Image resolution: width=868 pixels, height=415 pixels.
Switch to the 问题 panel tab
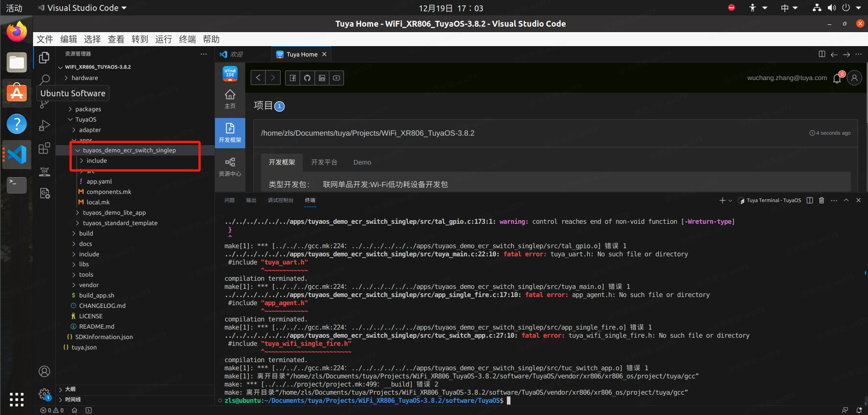pos(229,200)
